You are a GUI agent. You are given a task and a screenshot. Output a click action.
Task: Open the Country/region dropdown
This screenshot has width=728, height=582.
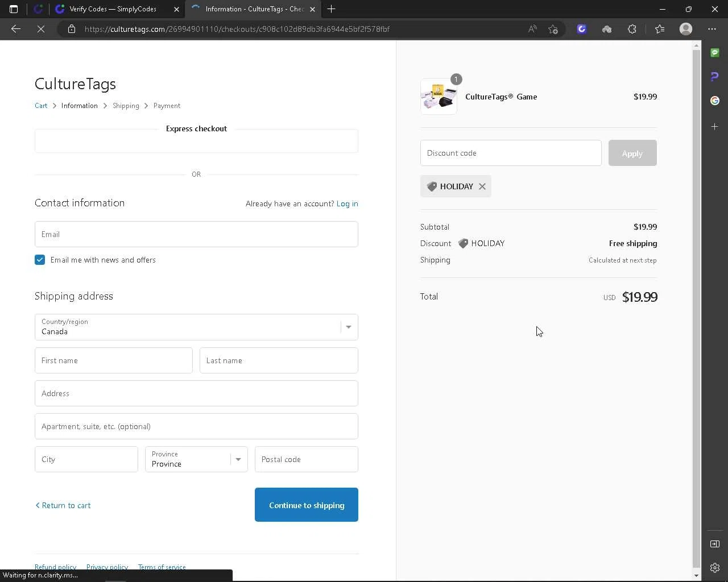point(196,327)
